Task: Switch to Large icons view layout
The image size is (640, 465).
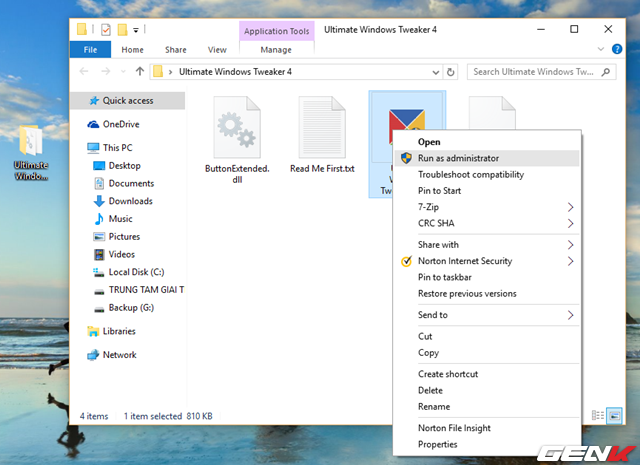Action: click(614, 416)
